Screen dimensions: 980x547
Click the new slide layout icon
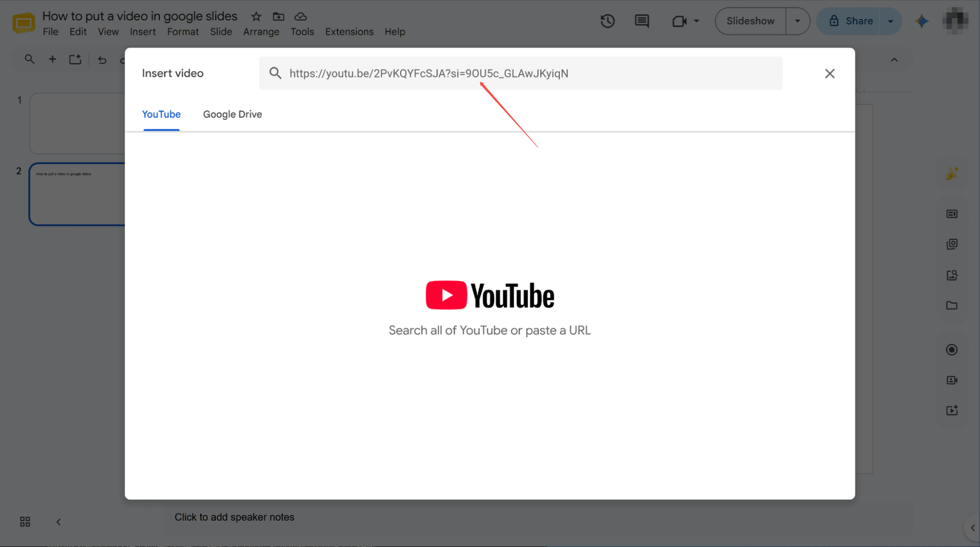(x=75, y=59)
